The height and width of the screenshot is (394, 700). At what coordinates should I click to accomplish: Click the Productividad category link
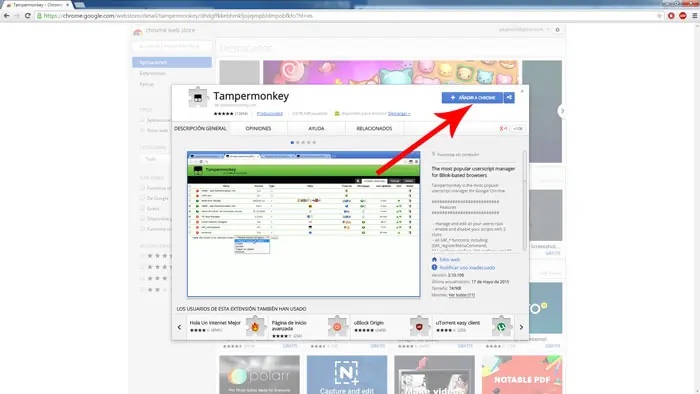pos(270,113)
